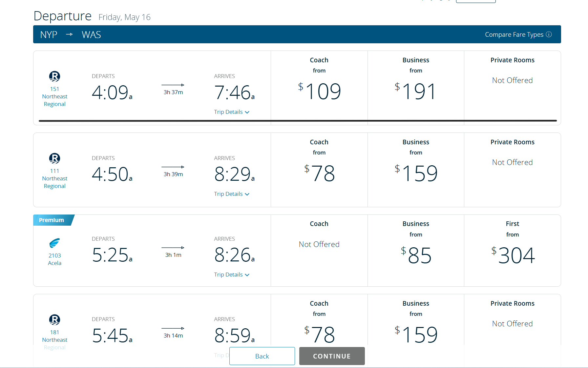This screenshot has width=588, height=368.
Task: Click the Back button
Action: tap(262, 356)
